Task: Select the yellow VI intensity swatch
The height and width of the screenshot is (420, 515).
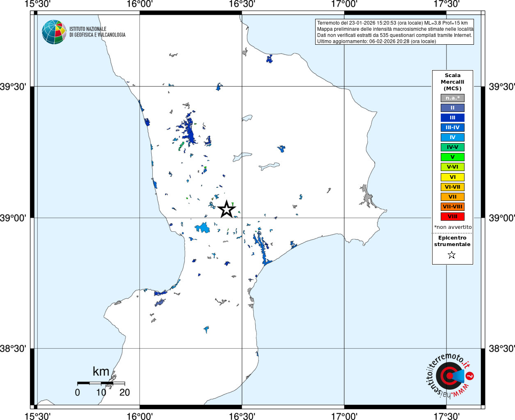Action: click(453, 177)
